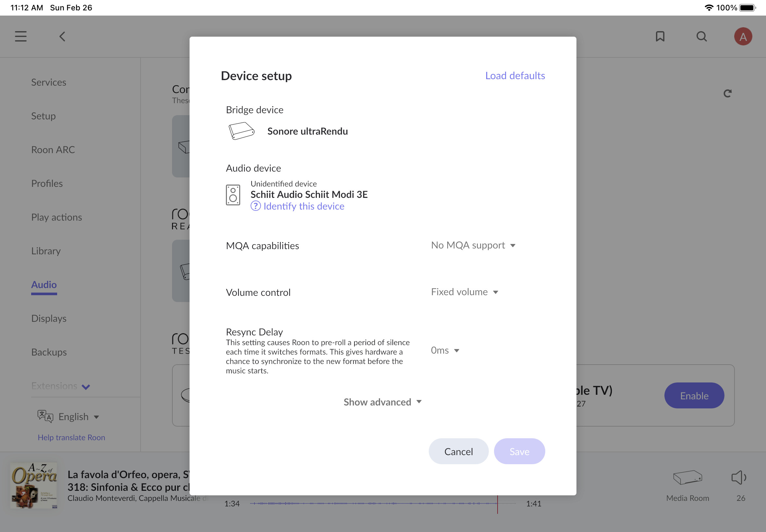The image size is (766, 532).
Task: Open MQA capabilities dropdown
Action: click(x=473, y=245)
